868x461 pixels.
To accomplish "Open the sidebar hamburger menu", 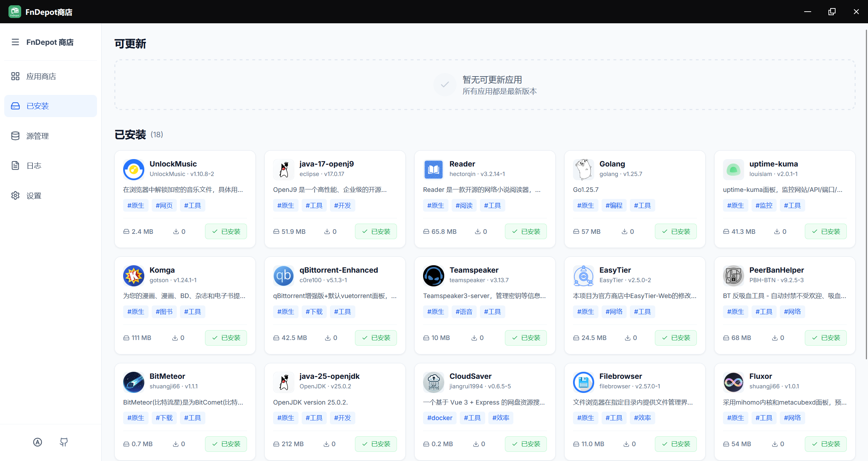I will click(15, 42).
